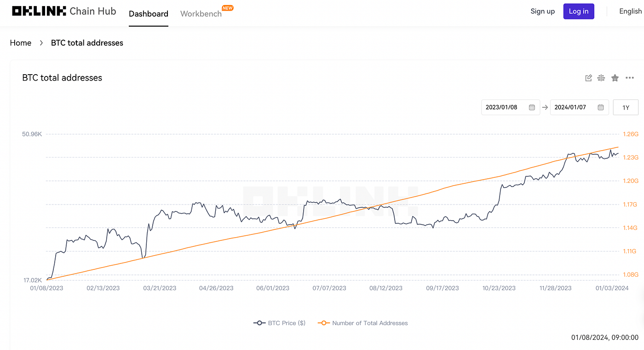This screenshot has height=350, width=644.
Task: Open the ellipsis more-options icon
Action: 630,77
